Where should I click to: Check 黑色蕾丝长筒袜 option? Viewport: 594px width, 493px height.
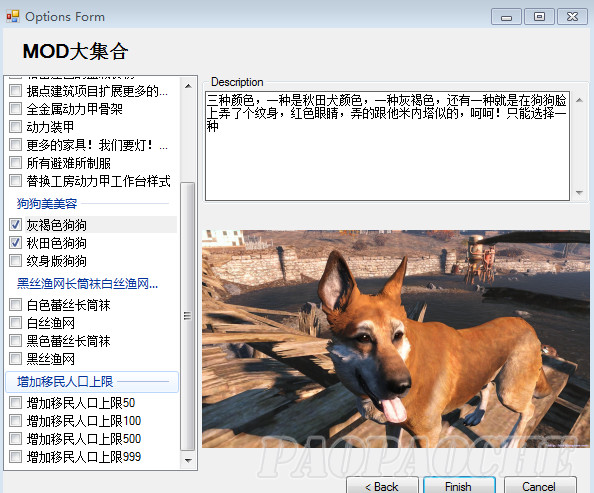[16, 341]
